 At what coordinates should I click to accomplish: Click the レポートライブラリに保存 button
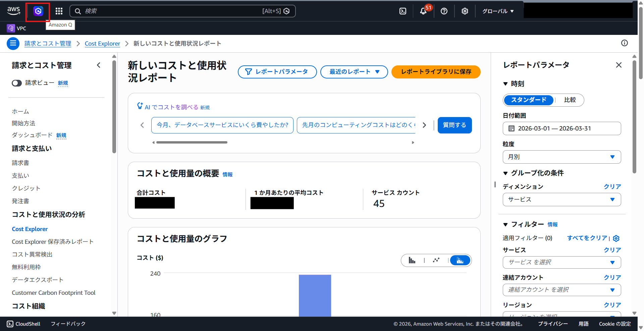(436, 71)
